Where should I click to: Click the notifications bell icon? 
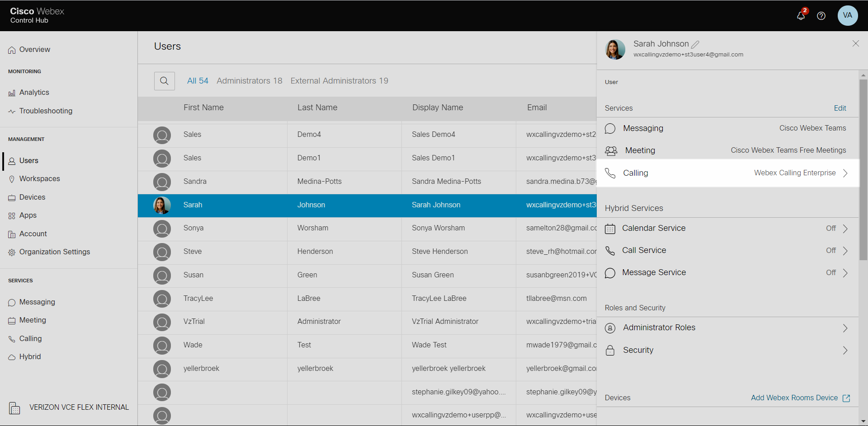[801, 16]
